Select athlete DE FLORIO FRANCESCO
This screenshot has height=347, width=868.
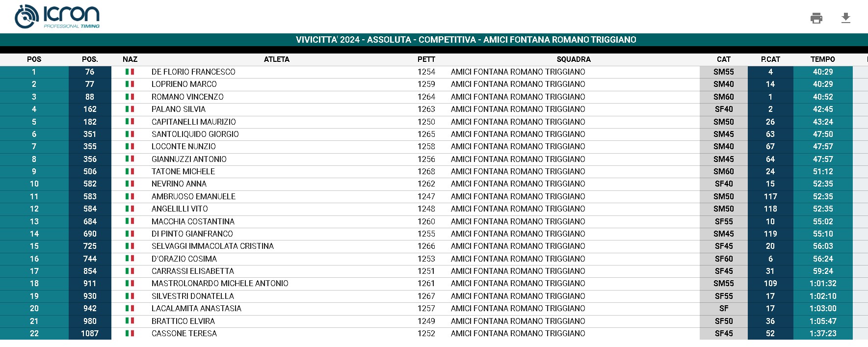click(193, 72)
